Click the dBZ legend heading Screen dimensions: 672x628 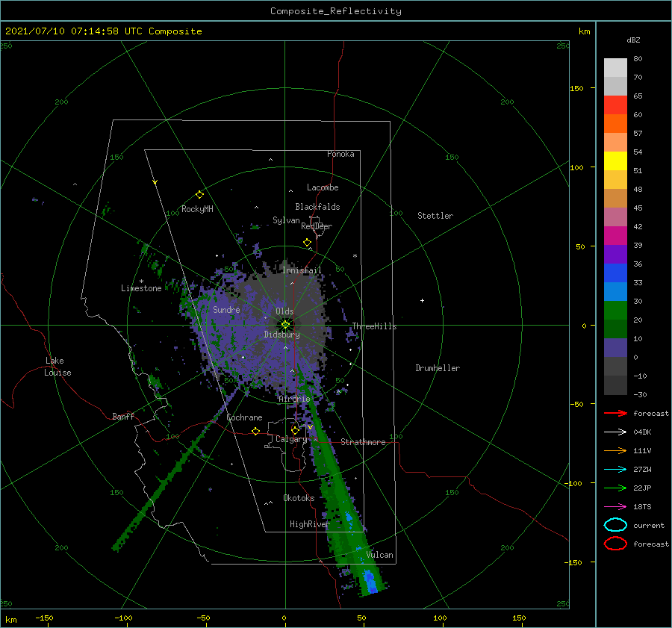pyautogui.click(x=633, y=40)
